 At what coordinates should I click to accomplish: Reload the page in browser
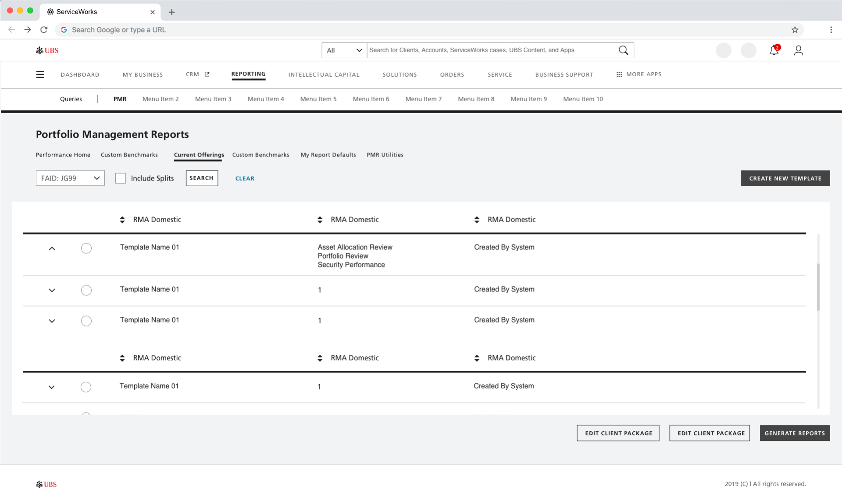click(x=44, y=30)
